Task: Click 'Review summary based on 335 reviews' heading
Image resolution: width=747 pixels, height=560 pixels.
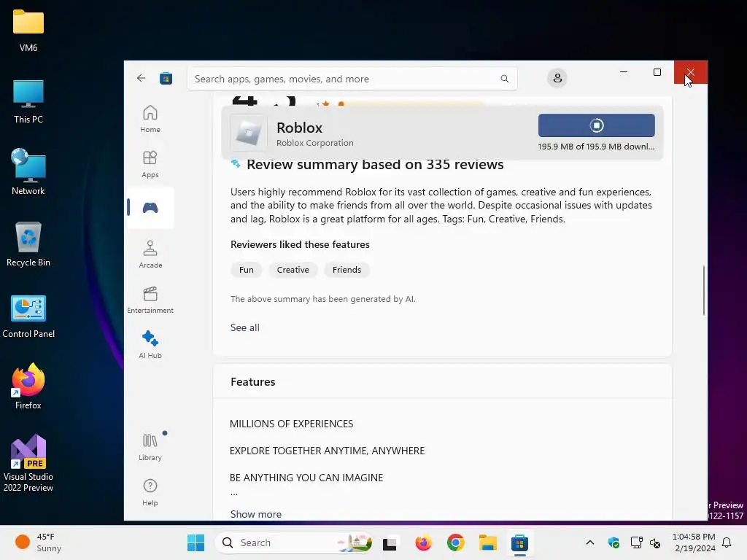Action: pos(375,165)
